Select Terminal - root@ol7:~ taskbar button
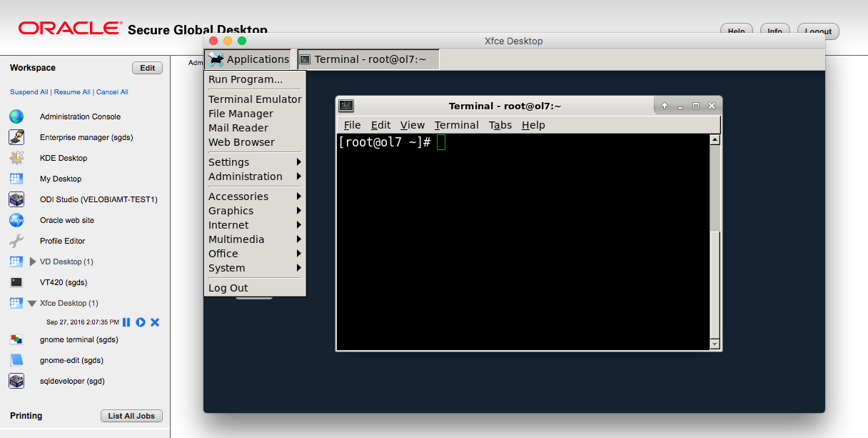Screen dimensions: 868x438 pyautogui.click(x=368, y=59)
